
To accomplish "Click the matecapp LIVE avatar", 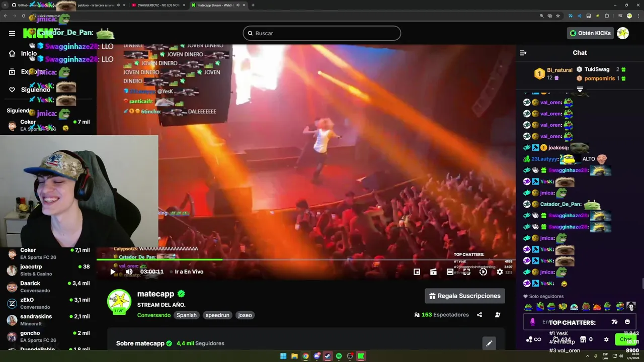I will [x=119, y=302].
